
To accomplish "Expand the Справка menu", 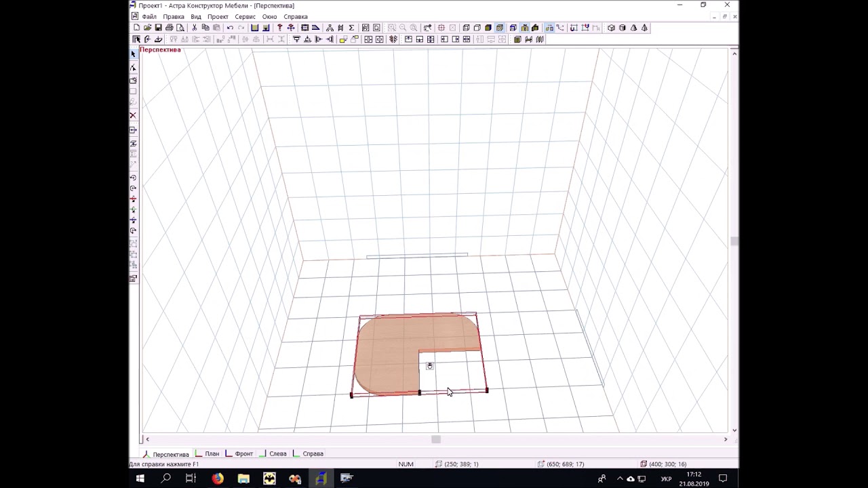I will tap(296, 16).
